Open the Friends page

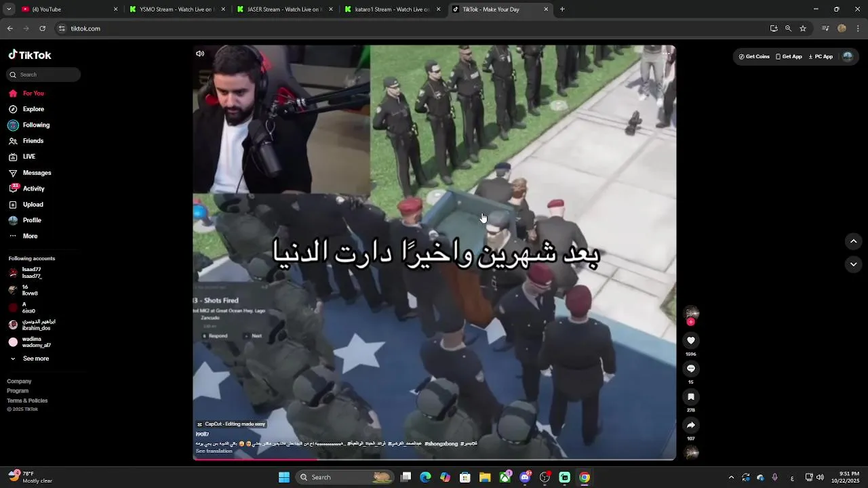tap(26, 141)
